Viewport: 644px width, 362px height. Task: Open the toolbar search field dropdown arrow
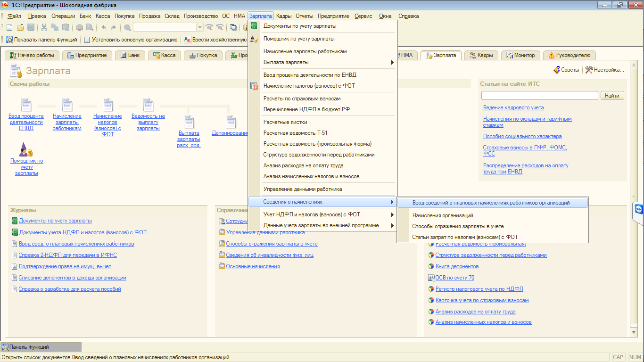point(200,27)
